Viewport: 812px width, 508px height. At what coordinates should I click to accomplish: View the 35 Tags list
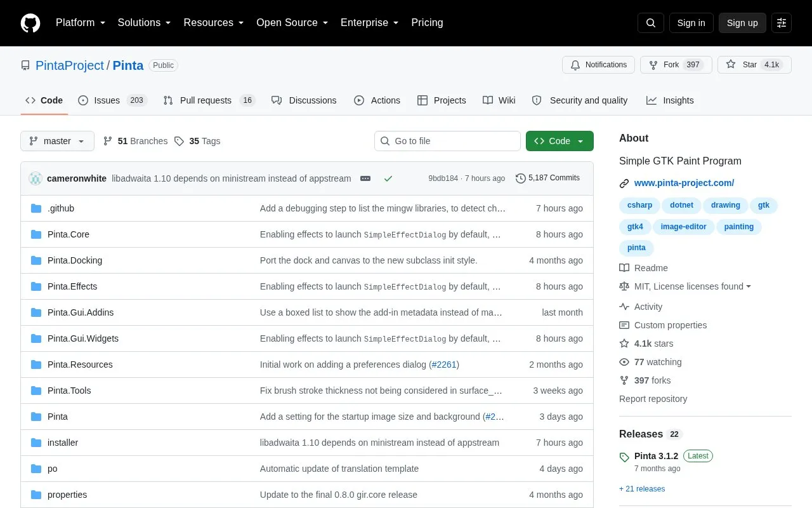coord(197,141)
